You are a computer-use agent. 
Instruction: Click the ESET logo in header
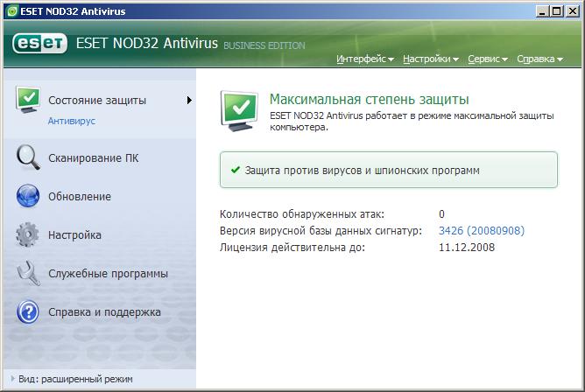pyautogui.click(x=40, y=44)
